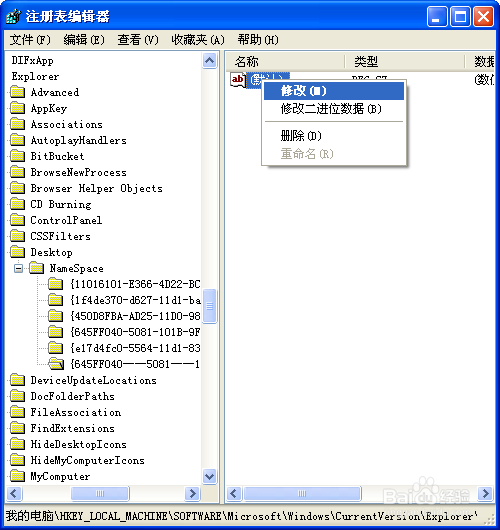
Task: Close the Registry Editor window
Action: [483, 16]
